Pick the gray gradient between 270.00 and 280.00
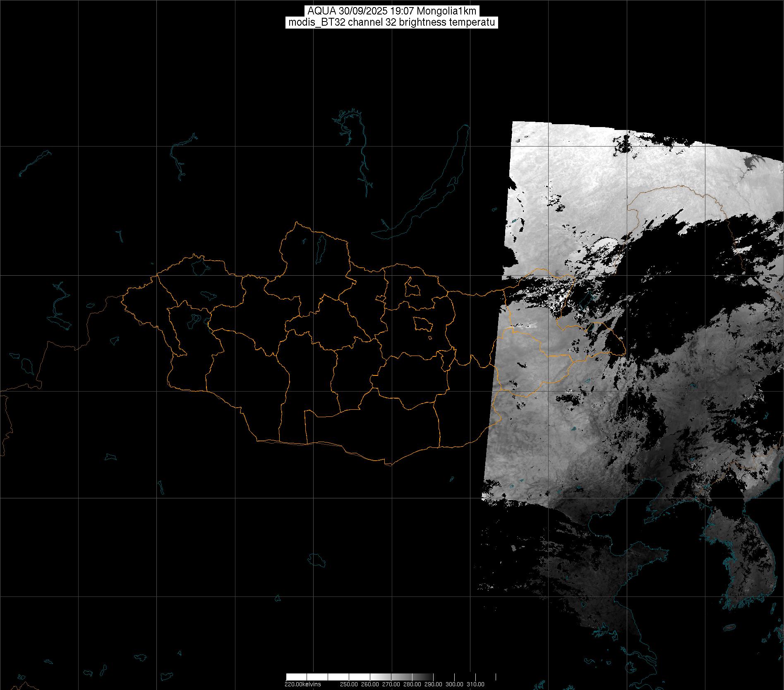The height and width of the screenshot is (690, 784). (x=401, y=677)
